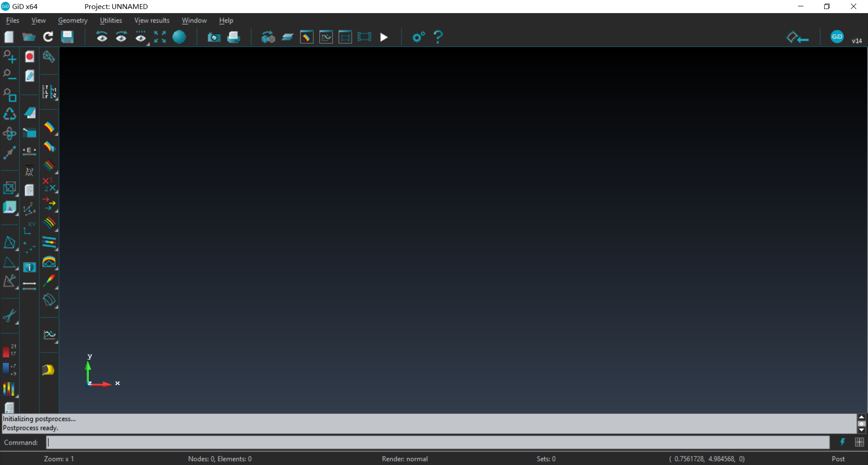Expand the display vectors arrows icon

pos(50,204)
